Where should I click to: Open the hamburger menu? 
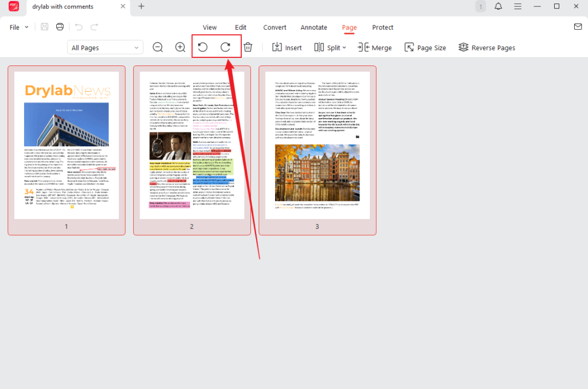[x=517, y=6]
